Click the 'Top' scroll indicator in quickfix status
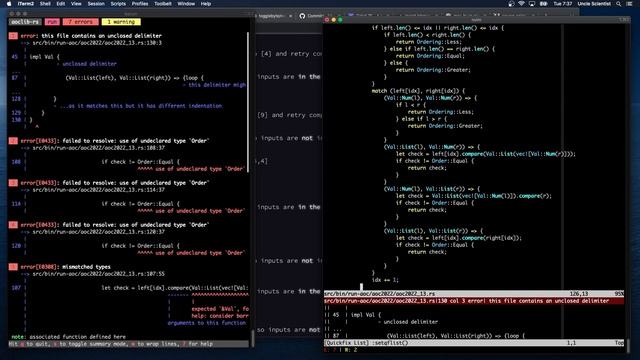This screenshot has height=360, width=640. (619, 343)
